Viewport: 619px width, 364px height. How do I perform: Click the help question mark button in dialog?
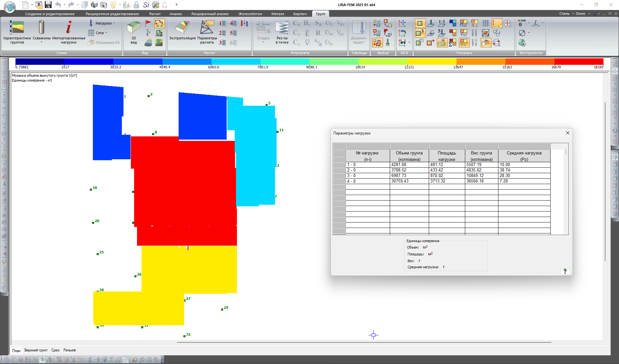(x=565, y=271)
